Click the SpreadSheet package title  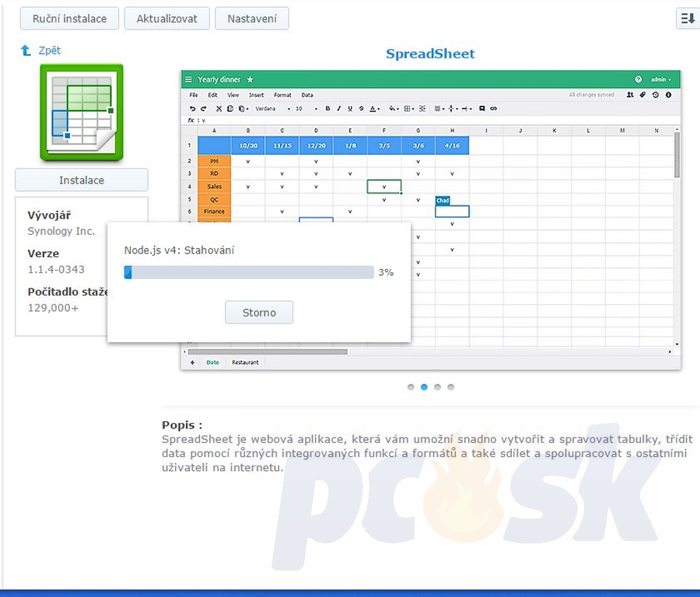430,54
